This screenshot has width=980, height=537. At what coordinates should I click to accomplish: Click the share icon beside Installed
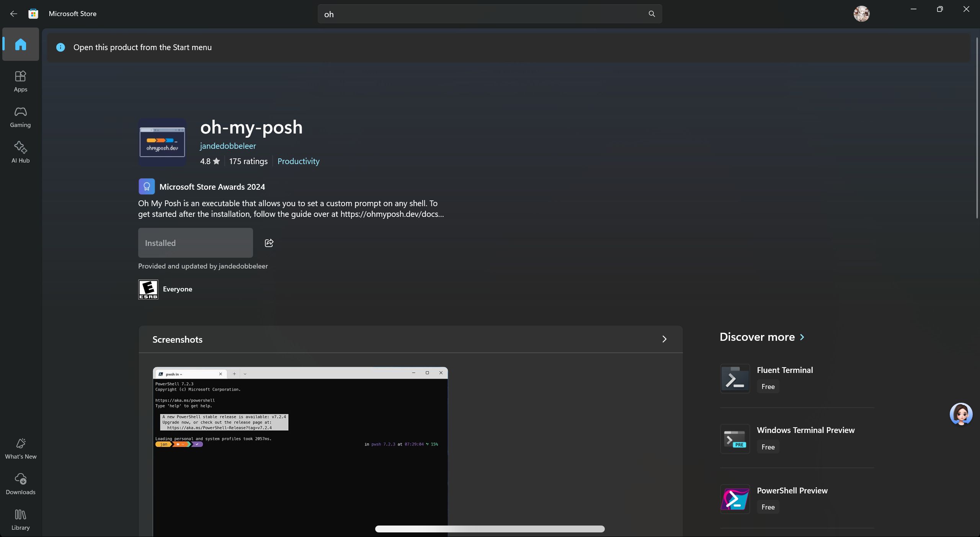269,243
